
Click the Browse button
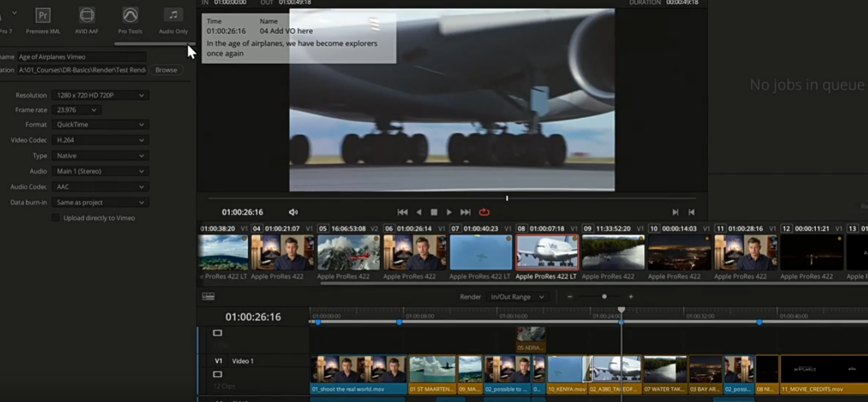tap(166, 70)
